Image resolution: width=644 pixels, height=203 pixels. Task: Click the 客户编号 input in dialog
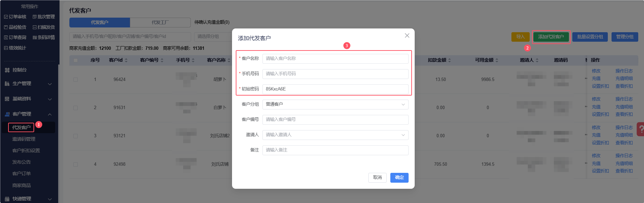tap(335, 120)
